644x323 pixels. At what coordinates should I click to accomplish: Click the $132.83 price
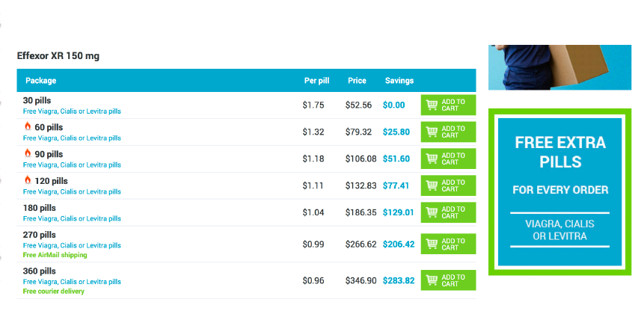pyautogui.click(x=361, y=186)
